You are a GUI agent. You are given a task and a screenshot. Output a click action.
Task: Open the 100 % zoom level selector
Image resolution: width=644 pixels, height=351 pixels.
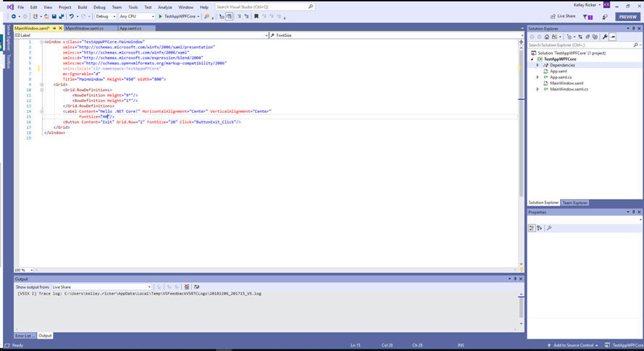24,270
